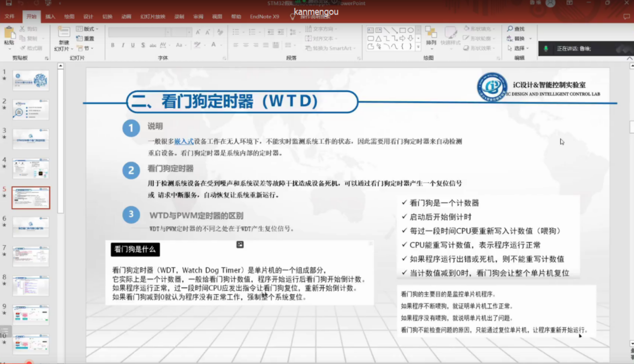This screenshot has height=364, width=634.
Task: Click the Paste (粘贴) clipboard icon
Action: [x=9, y=34]
